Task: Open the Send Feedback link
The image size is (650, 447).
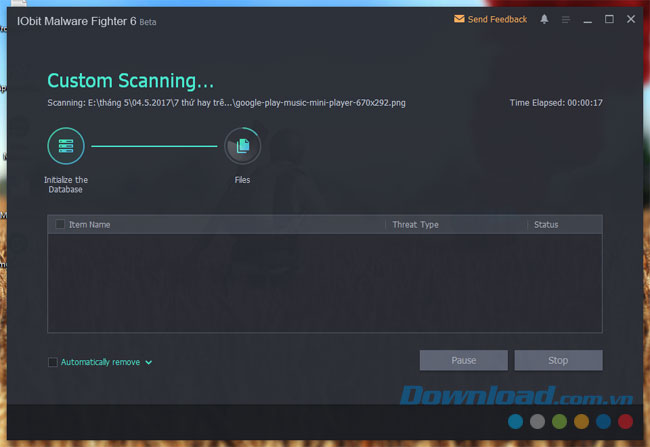Action: point(497,19)
